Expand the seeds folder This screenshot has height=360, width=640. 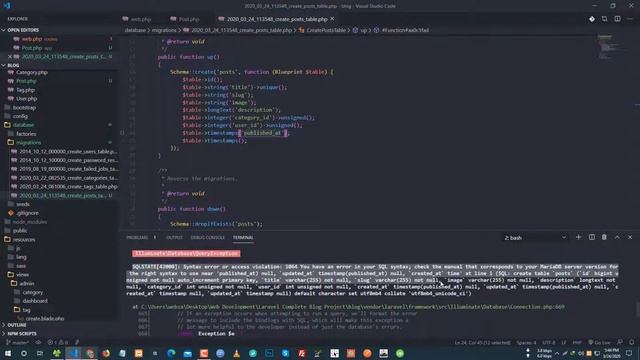click(22, 204)
